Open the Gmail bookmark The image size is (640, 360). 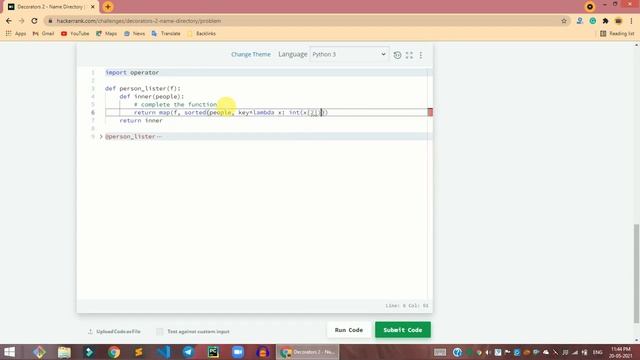coord(43,33)
